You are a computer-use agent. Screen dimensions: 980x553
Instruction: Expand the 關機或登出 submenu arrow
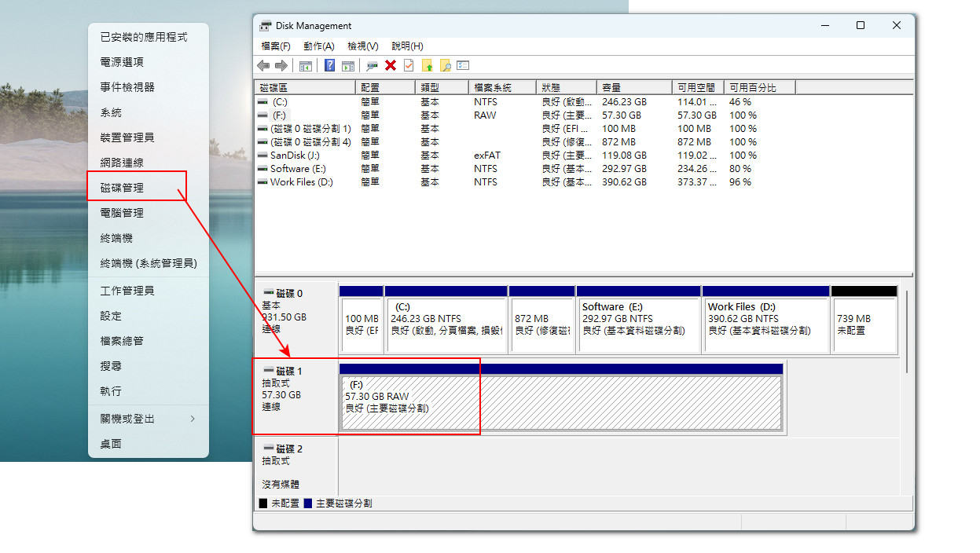click(x=193, y=419)
